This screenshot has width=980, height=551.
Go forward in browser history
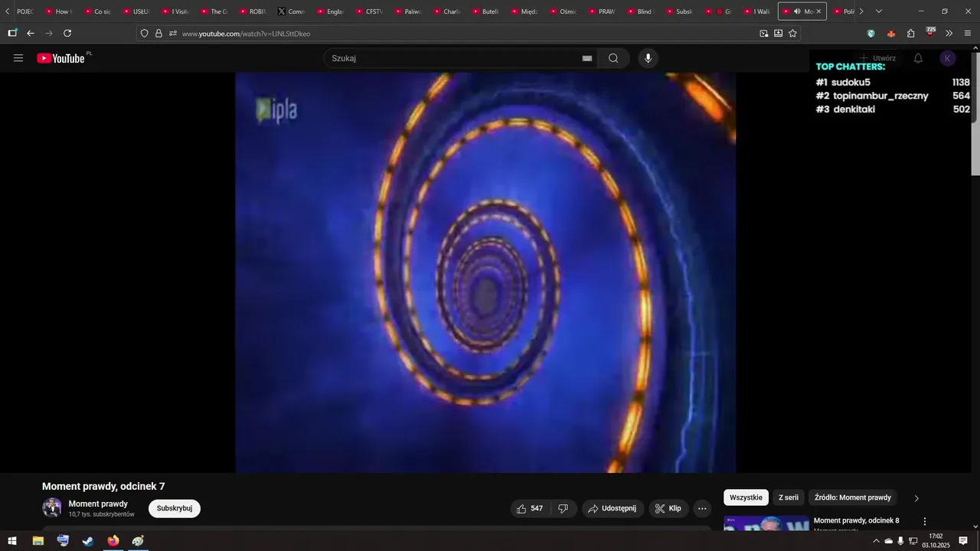coord(49,34)
